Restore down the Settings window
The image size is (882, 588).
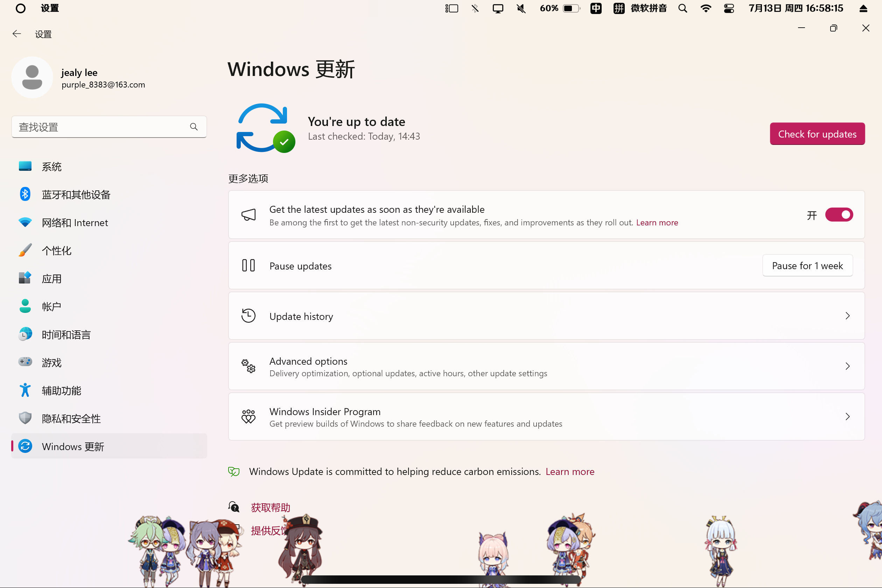coord(833,28)
